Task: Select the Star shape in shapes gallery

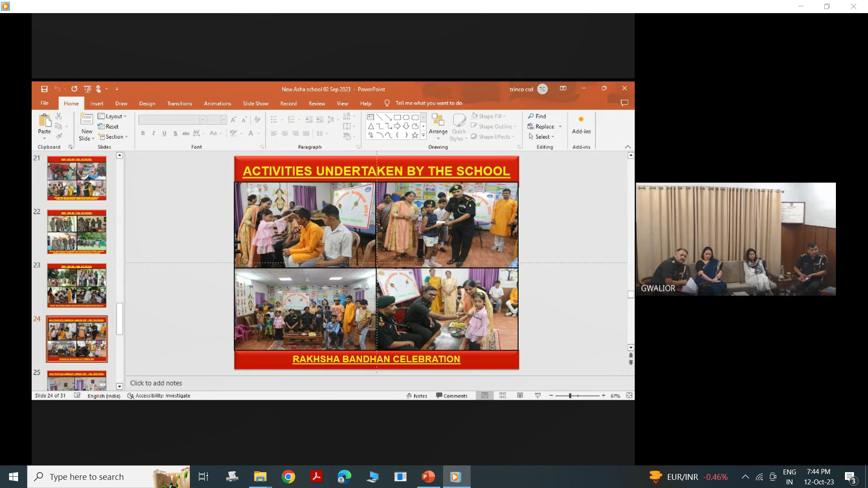Action: pos(415,135)
